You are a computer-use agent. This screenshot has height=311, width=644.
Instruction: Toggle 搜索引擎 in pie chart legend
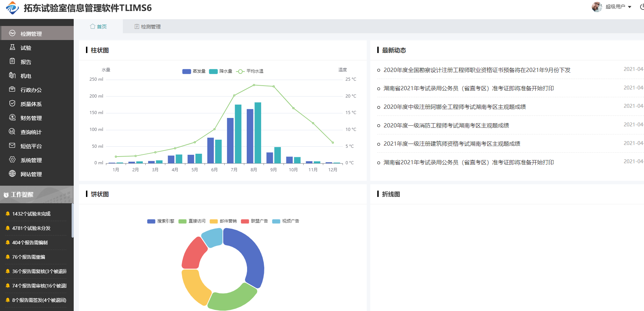(161, 221)
